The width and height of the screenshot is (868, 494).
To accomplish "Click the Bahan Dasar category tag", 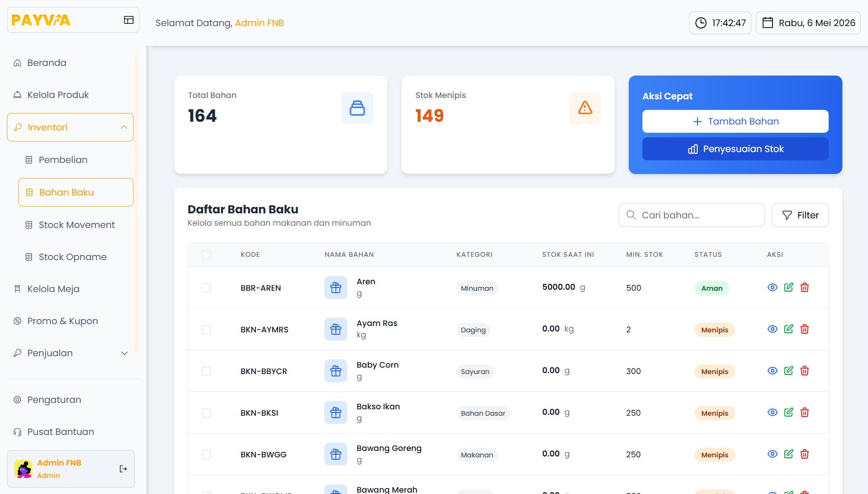I will [483, 413].
